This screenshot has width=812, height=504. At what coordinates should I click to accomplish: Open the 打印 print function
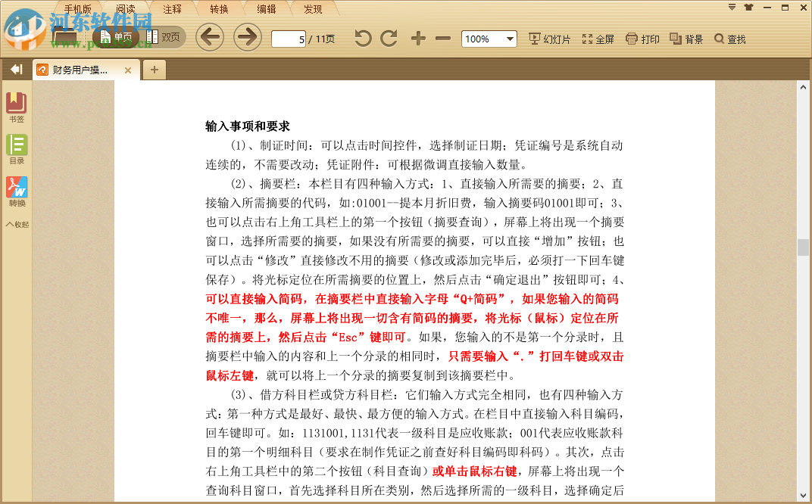click(642, 39)
